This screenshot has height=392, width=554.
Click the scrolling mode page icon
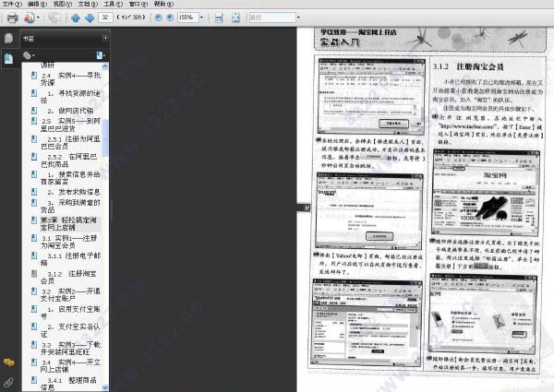point(219,18)
